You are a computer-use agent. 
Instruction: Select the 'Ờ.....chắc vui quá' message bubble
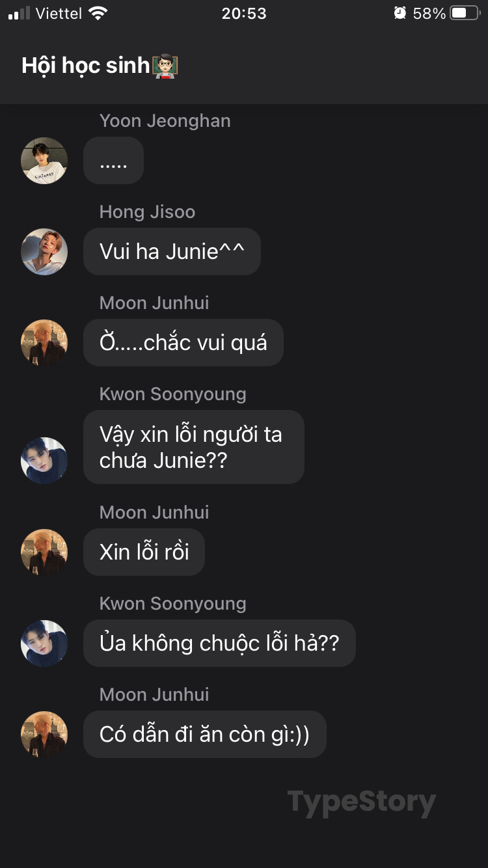pyautogui.click(x=183, y=343)
